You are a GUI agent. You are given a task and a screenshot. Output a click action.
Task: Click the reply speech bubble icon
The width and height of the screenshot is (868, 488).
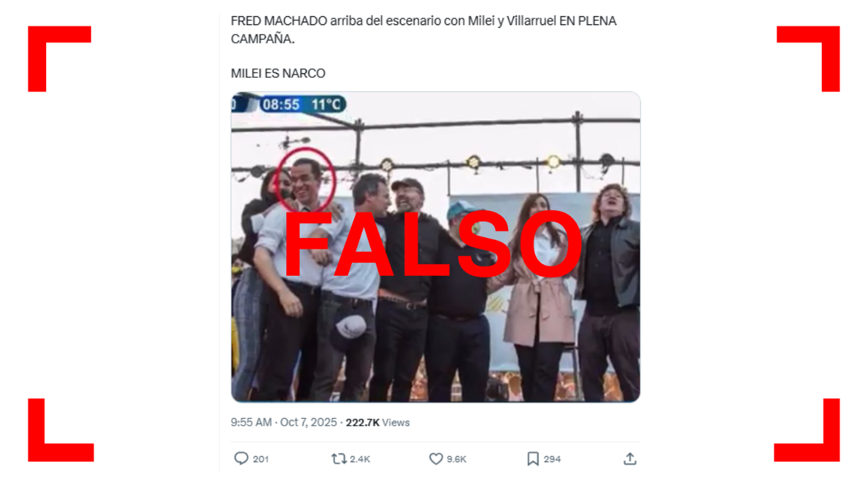click(241, 459)
